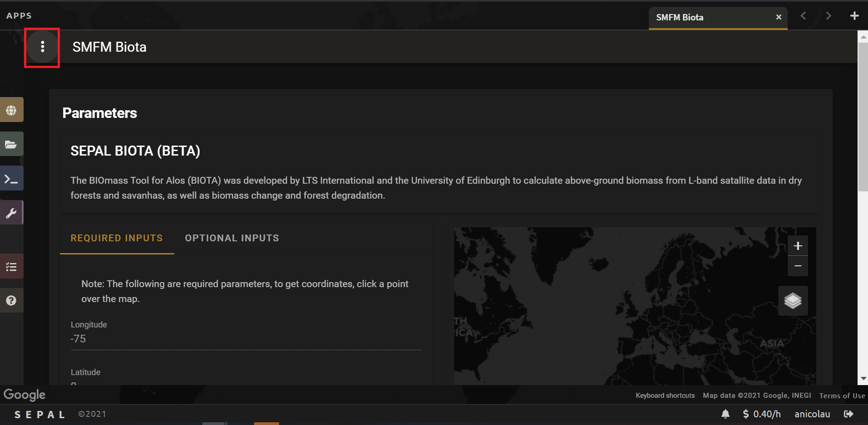
Task: Zoom in on the map
Action: pyautogui.click(x=798, y=246)
